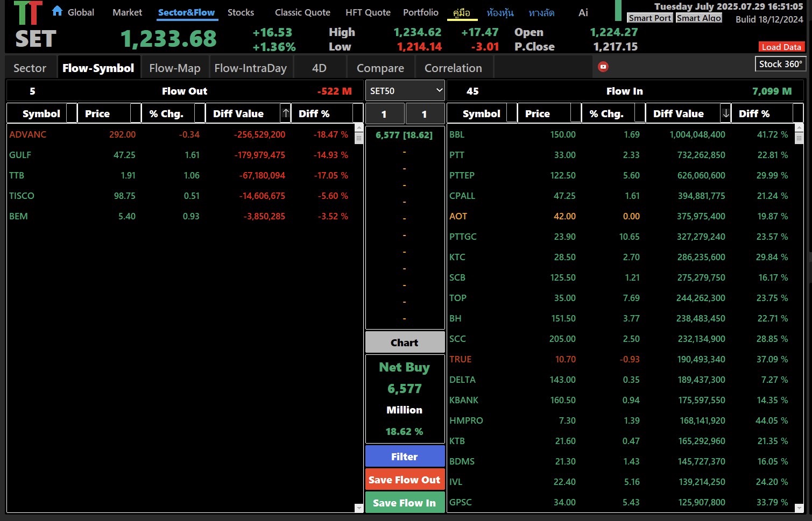The image size is (812, 521).
Task: Select the BBL symbol in Flow In
Action: point(457,134)
